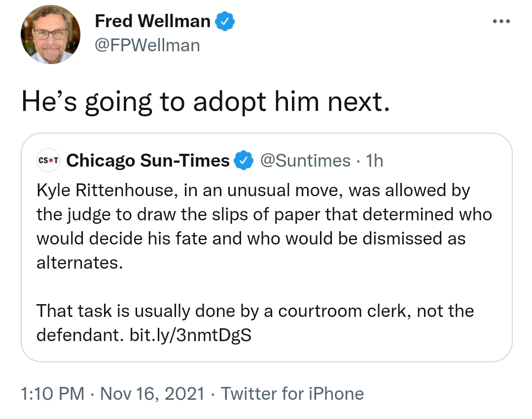The image size is (532, 419).
Task: Open the three-dot more options menu
Action: 501,21
